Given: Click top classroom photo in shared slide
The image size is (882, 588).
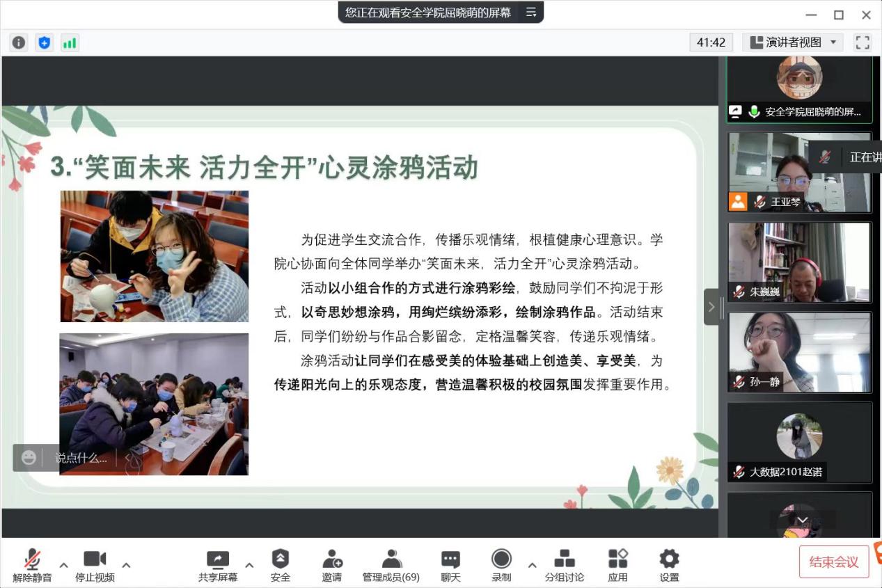Looking at the screenshot, I should [x=154, y=256].
